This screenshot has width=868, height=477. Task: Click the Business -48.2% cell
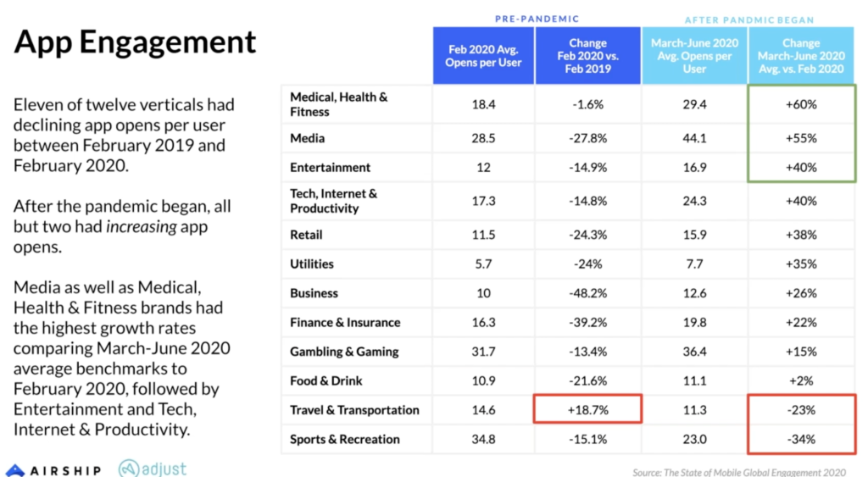(x=587, y=293)
